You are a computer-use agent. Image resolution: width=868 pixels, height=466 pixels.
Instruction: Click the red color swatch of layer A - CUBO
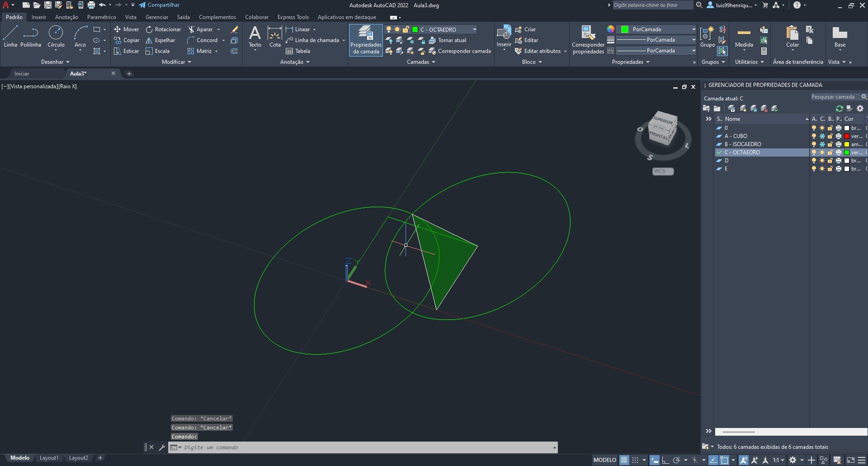[x=847, y=136]
